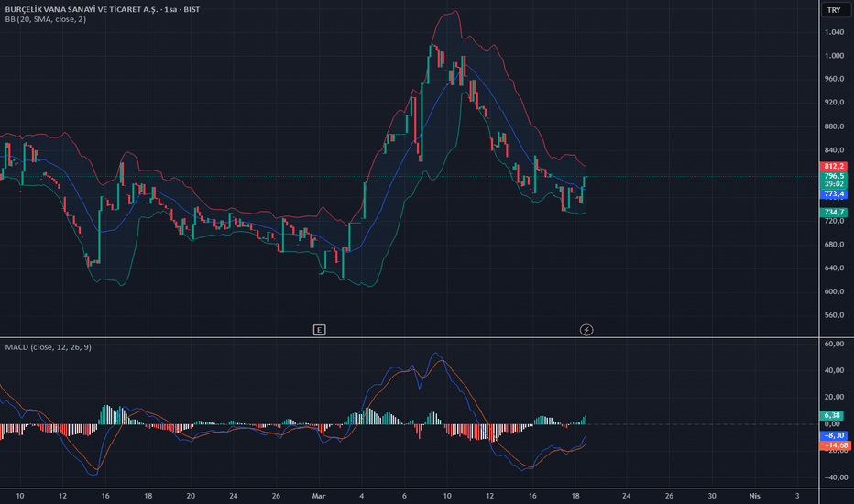This screenshot has width=854, height=504.
Task: Open the earnings 'E' event marker
Action: coord(319,330)
